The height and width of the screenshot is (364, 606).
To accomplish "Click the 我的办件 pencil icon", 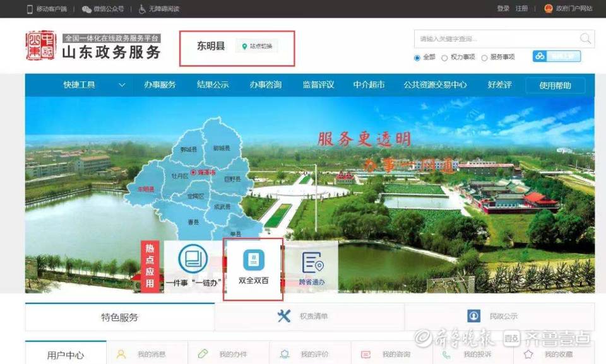I will [x=203, y=354].
